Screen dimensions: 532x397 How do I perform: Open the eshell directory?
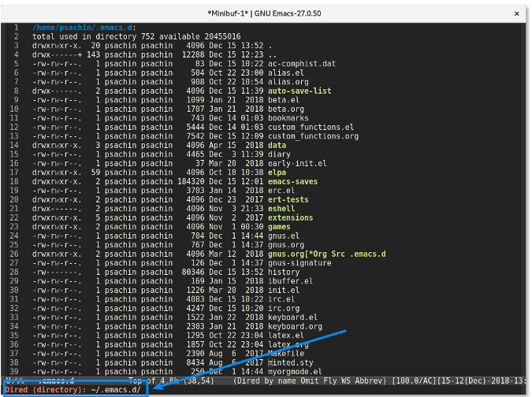point(284,208)
